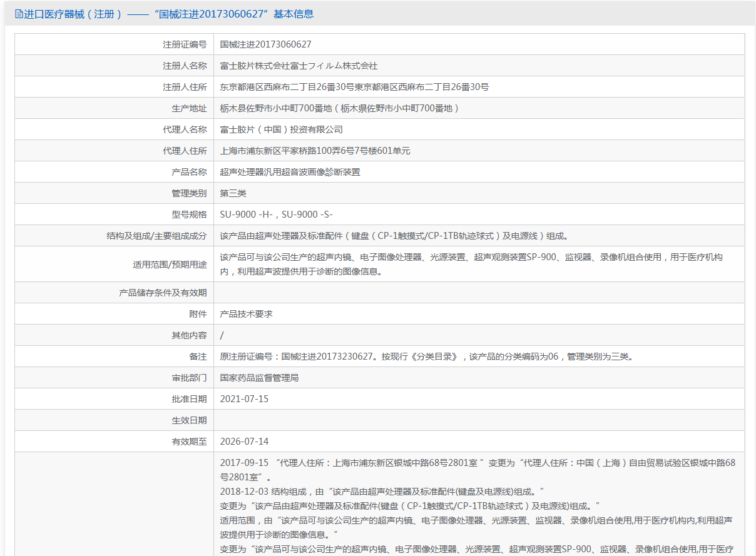Select the 第三类 management category value
This screenshot has height=556, width=756.
(x=233, y=193)
